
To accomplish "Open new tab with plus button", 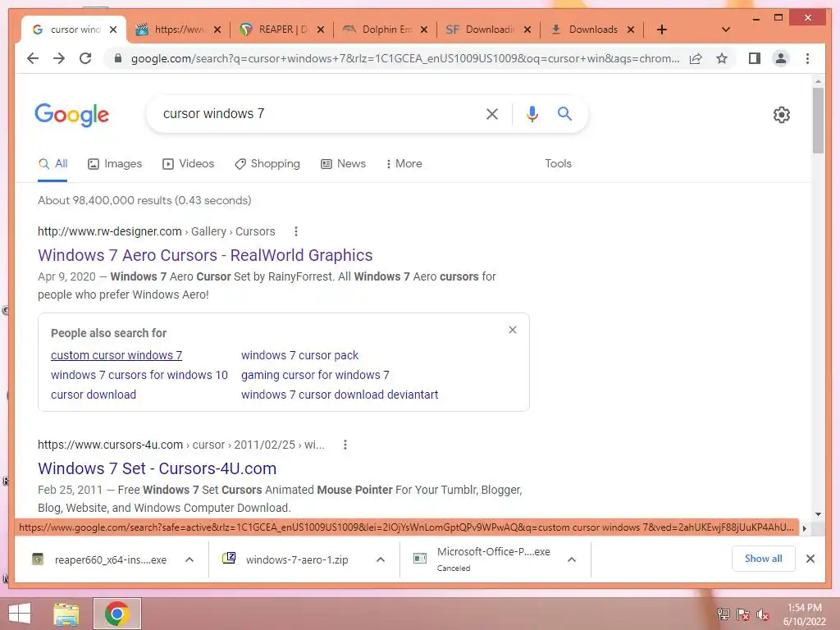I will pos(662,30).
